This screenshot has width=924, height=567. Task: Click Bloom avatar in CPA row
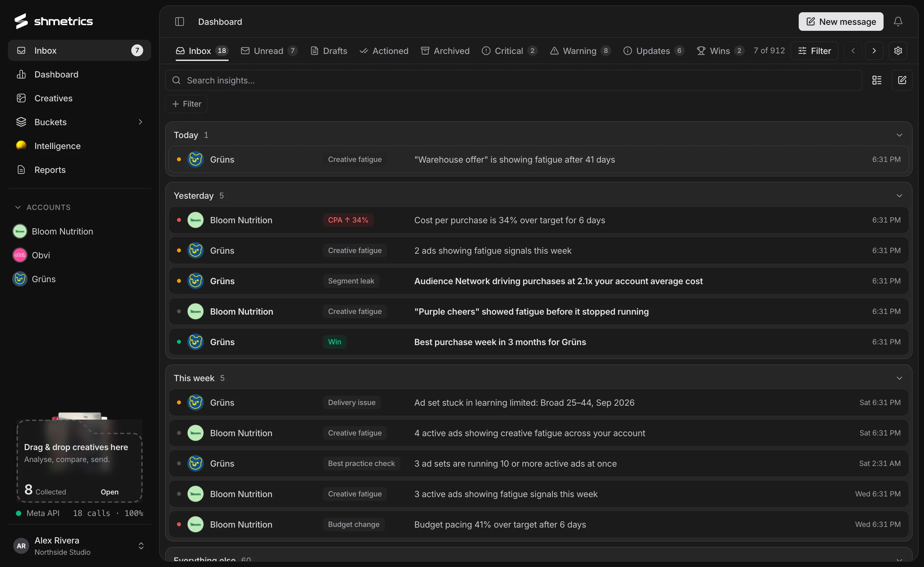pos(196,220)
